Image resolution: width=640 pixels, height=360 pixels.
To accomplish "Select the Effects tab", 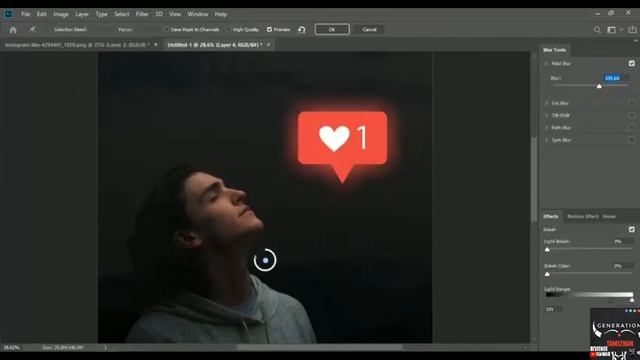I will 551,216.
